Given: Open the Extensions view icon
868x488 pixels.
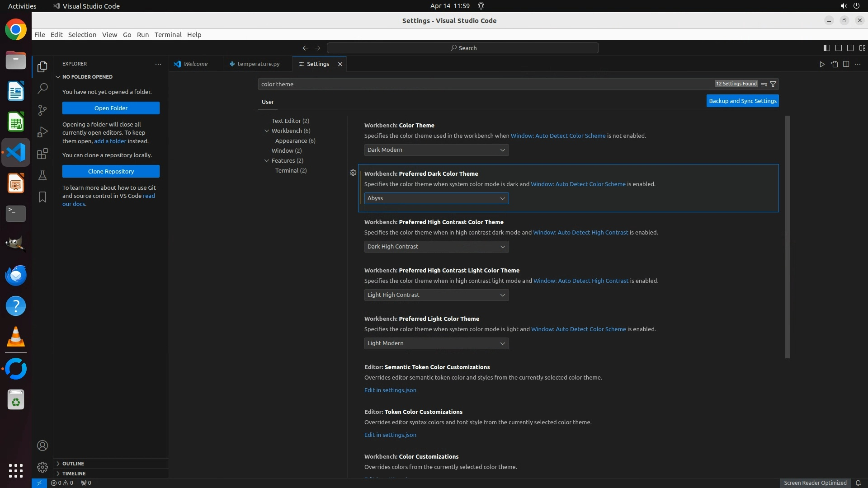Looking at the screenshot, I should click(42, 154).
